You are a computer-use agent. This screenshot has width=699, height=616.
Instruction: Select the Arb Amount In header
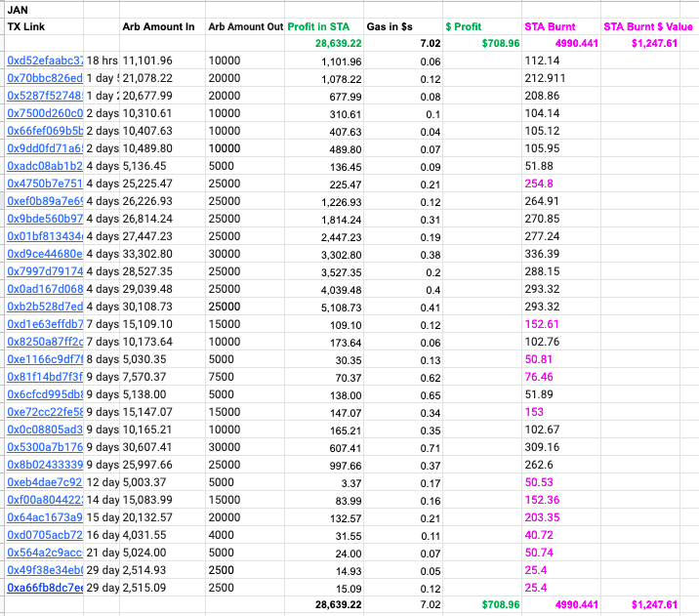click(162, 26)
